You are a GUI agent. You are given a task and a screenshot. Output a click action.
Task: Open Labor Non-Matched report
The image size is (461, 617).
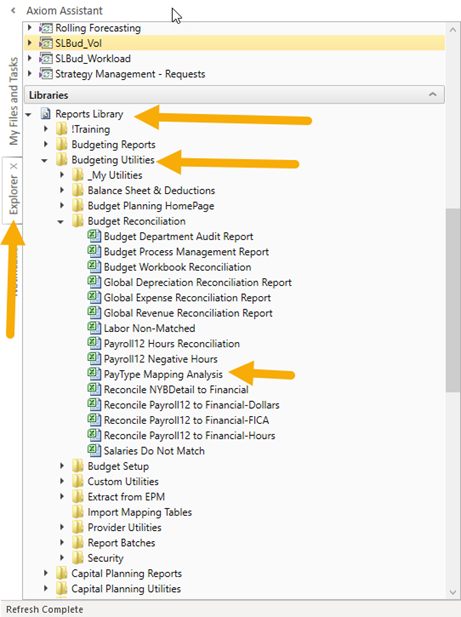(x=149, y=328)
